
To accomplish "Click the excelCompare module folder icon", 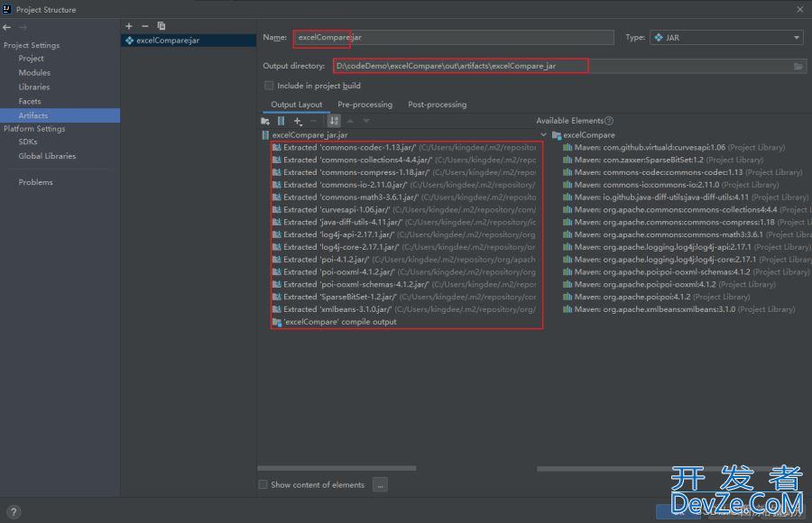I will (557, 135).
